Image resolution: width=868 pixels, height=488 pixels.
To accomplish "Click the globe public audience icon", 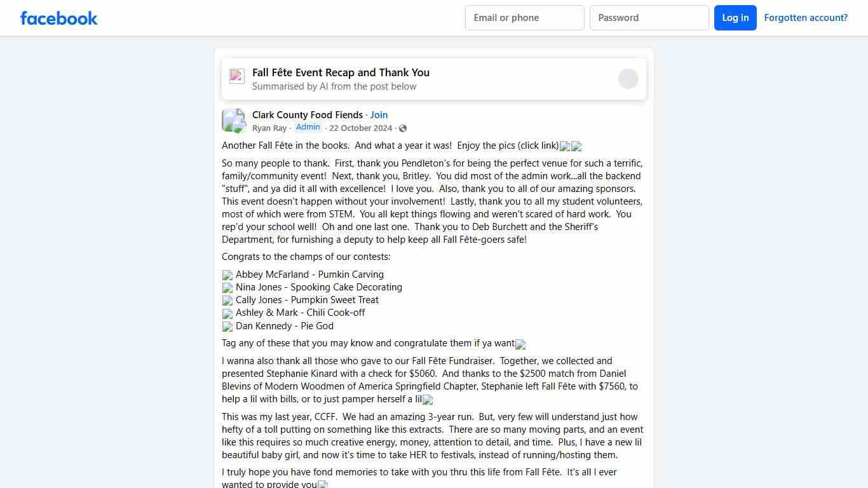I will click(403, 128).
